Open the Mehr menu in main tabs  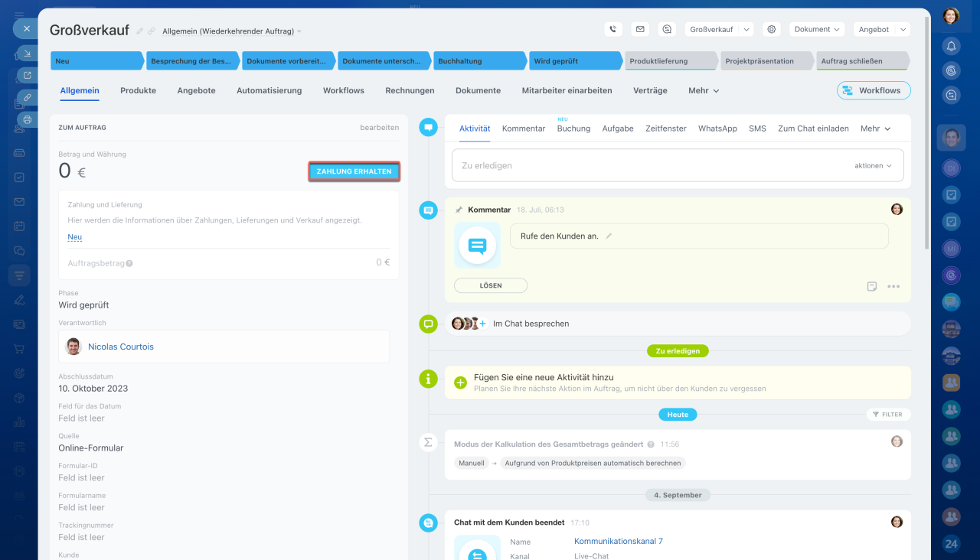tap(703, 90)
